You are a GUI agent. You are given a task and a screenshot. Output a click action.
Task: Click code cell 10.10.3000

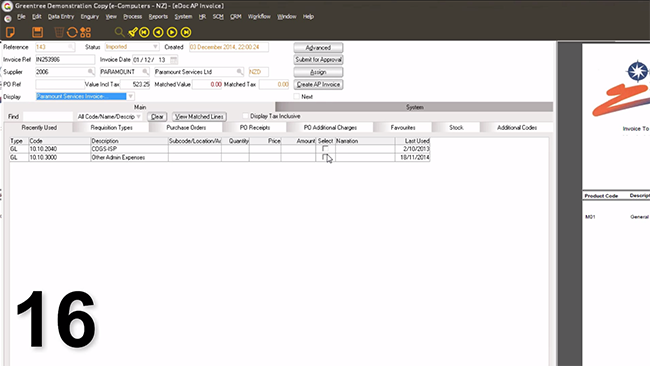pyautogui.click(x=60, y=158)
